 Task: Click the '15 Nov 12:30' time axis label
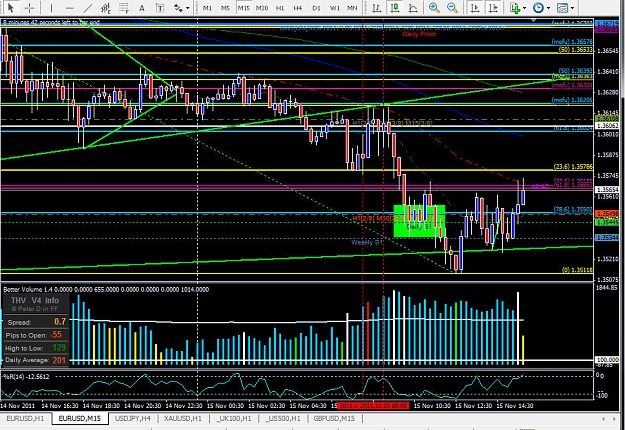474,406
